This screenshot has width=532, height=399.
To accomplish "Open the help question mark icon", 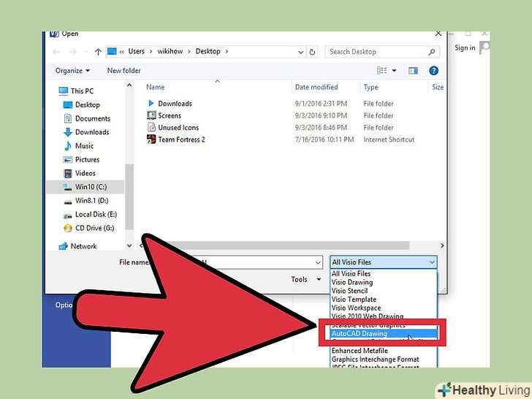I will pyautogui.click(x=433, y=71).
